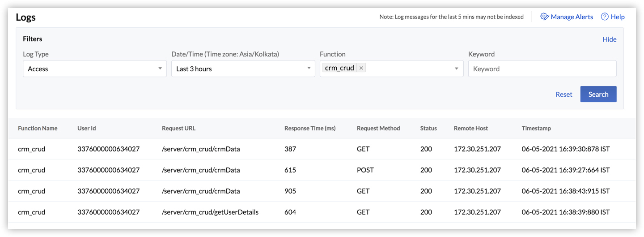Click the User Id column header

87,128
